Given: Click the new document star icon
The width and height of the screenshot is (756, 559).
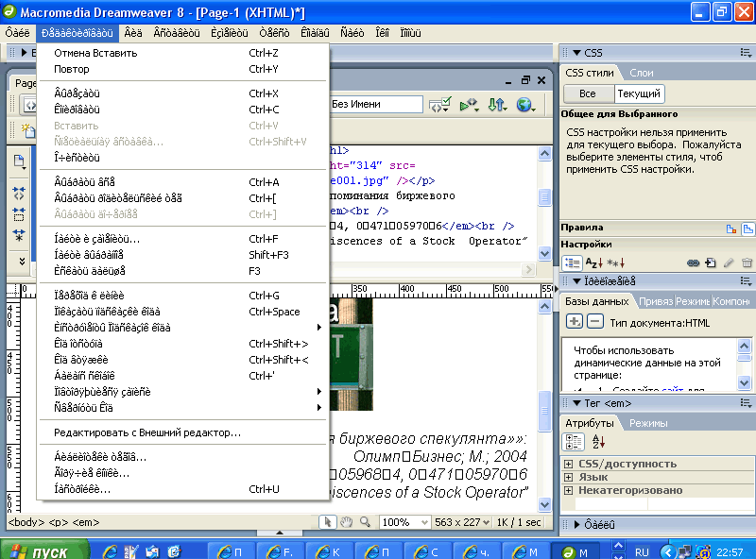Looking at the screenshot, I should [x=27, y=129].
